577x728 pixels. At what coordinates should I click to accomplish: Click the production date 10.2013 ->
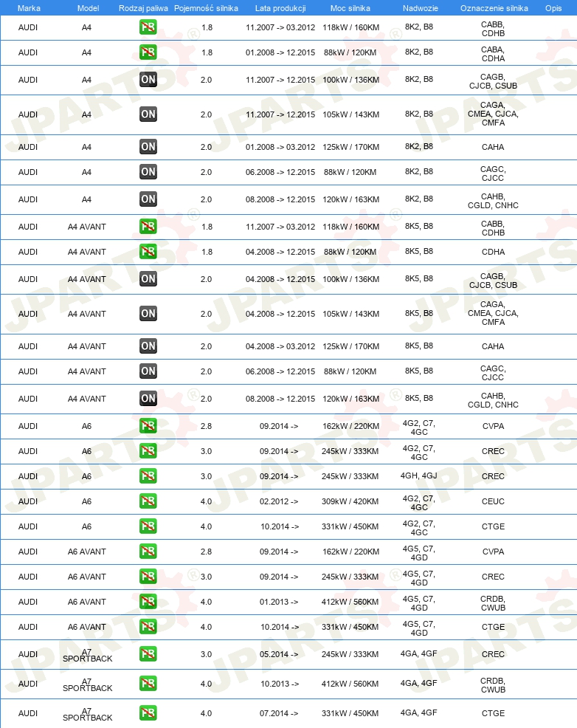pyautogui.click(x=280, y=684)
